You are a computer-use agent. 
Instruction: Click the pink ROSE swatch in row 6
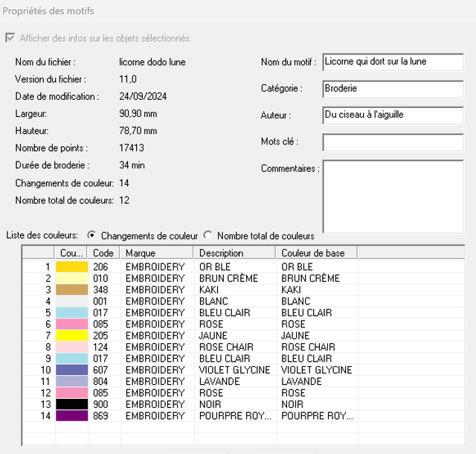pos(72,324)
